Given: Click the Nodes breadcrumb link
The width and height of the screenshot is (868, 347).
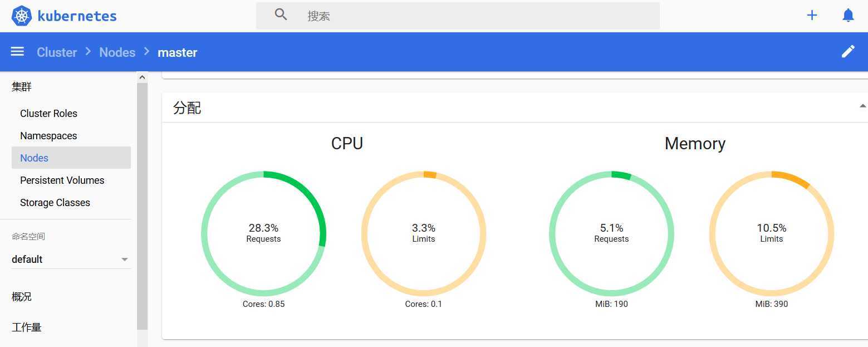Looking at the screenshot, I should (x=117, y=52).
